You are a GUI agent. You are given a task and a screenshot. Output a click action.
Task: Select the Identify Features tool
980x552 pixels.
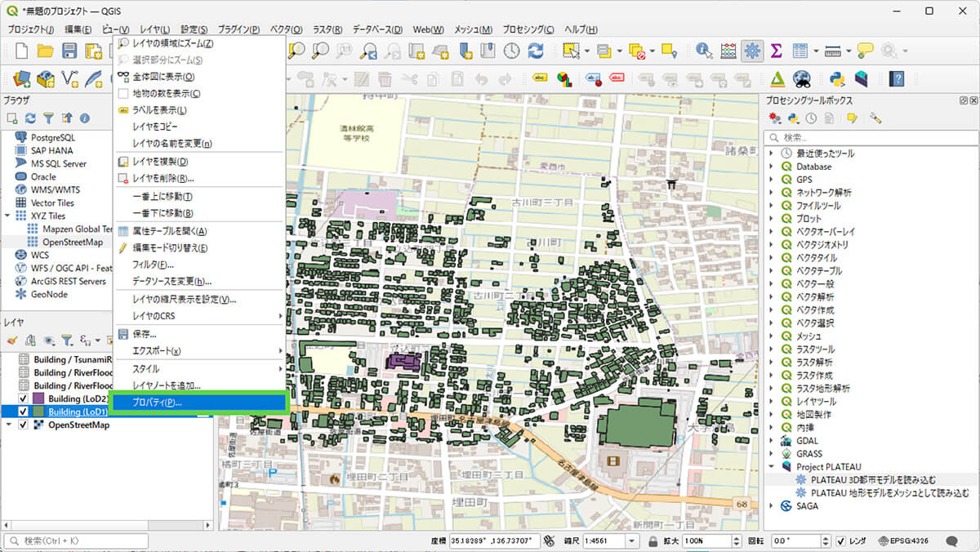coord(703,51)
